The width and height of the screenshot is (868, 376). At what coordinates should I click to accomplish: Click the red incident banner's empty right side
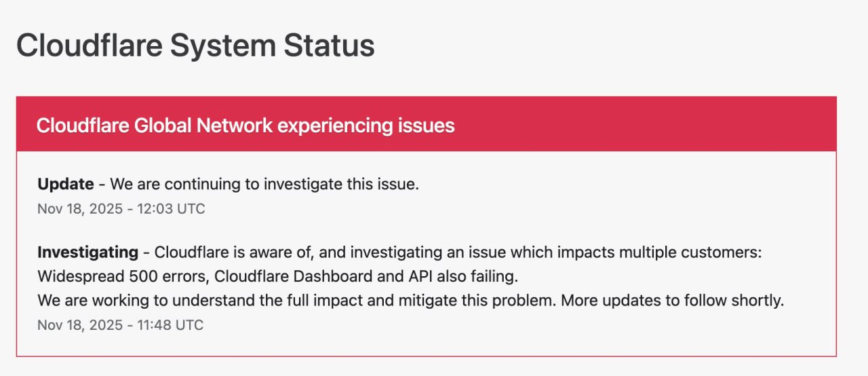point(644,125)
